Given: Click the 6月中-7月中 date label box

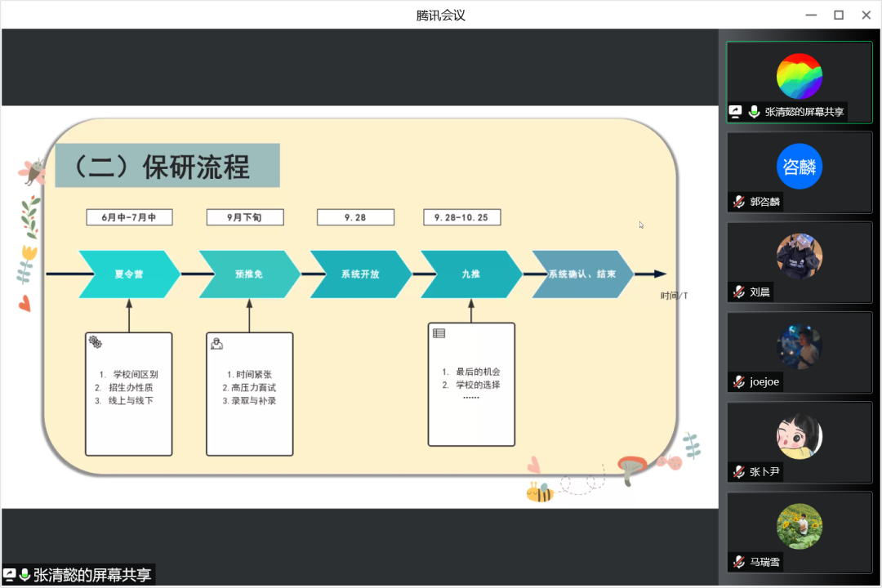Looking at the screenshot, I should tap(129, 217).
